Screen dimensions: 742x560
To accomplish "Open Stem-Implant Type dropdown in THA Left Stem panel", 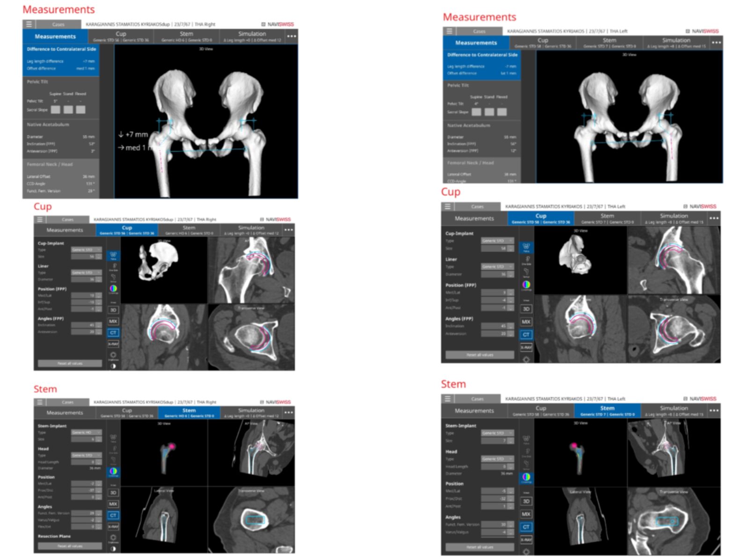I will pyautogui.click(x=497, y=433).
